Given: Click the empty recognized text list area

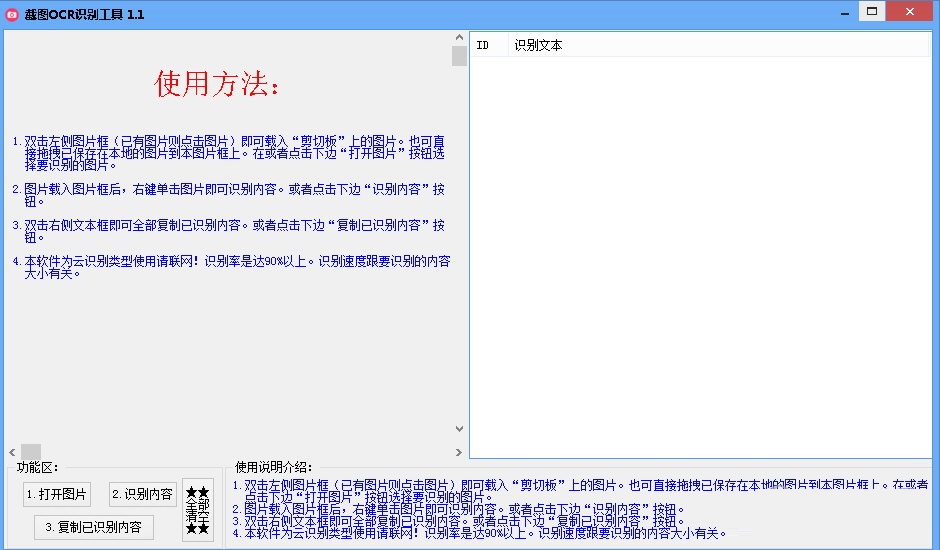Looking at the screenshot, I should [700, 258].
